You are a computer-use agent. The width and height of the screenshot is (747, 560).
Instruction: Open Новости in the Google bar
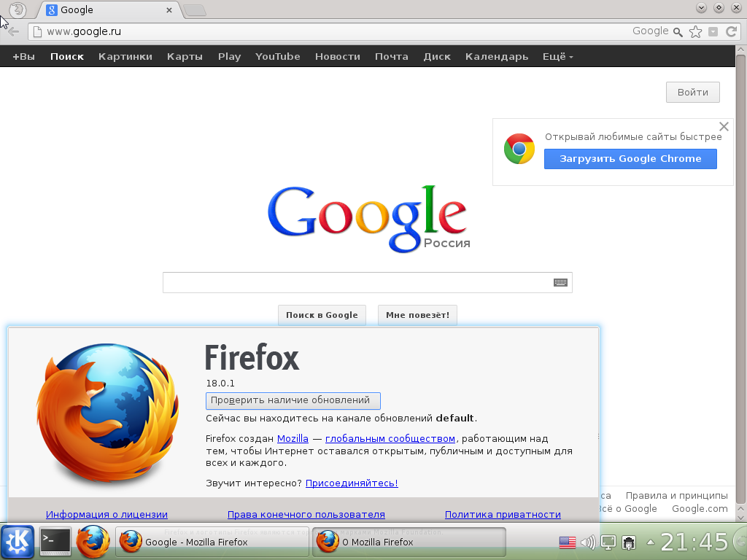click(x=338, y=57)
